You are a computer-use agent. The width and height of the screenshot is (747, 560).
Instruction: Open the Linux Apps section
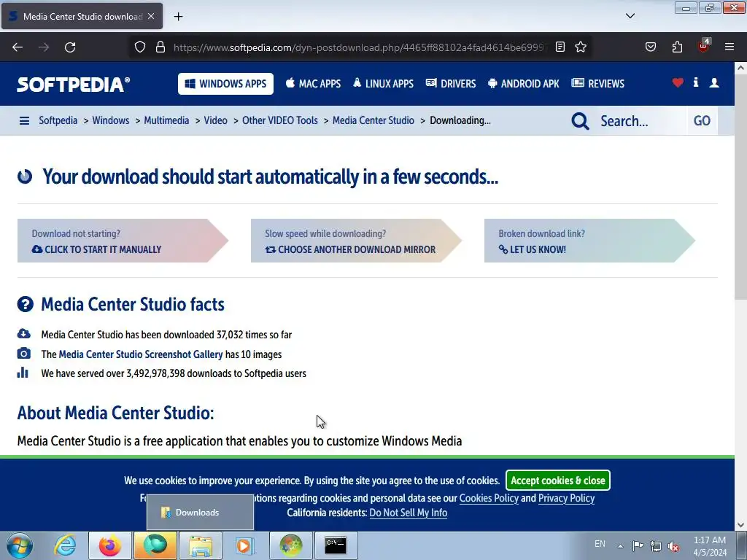[383, 84]
